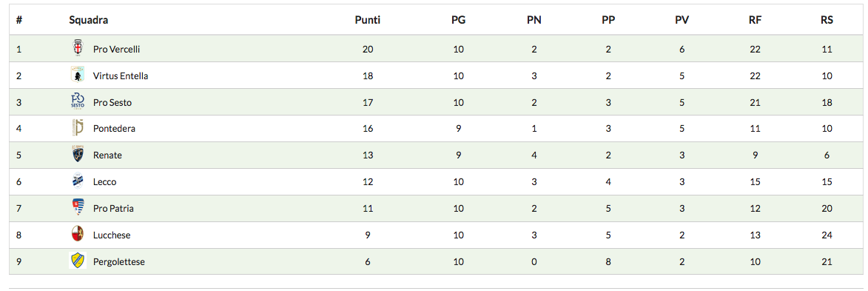This screenshot has width=868, height=291.
Task: Select the Pro Sesto club badge
Action: (78, 101)
